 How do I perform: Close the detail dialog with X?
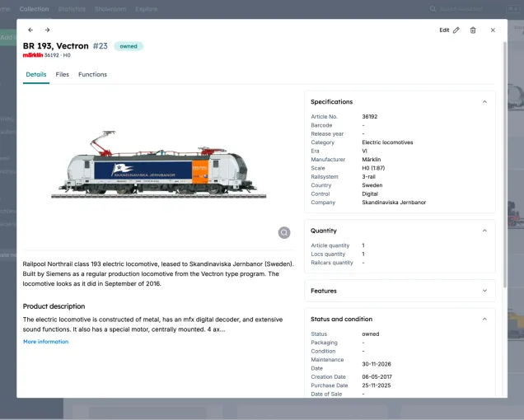[493, 30]
